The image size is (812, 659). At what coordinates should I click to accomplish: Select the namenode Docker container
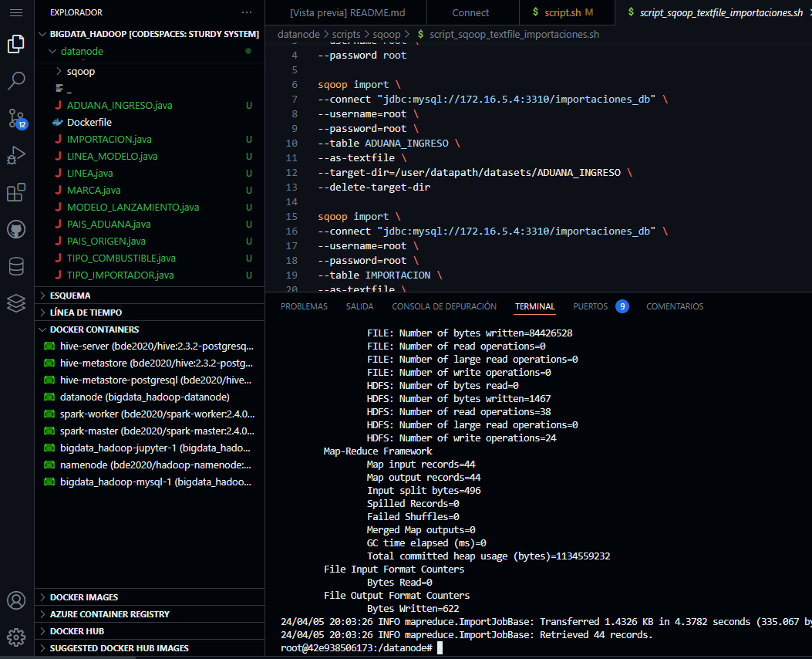154,465
